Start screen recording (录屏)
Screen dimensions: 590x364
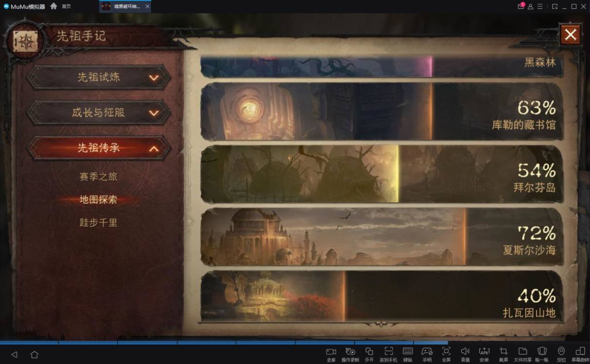tap(331, 354)
